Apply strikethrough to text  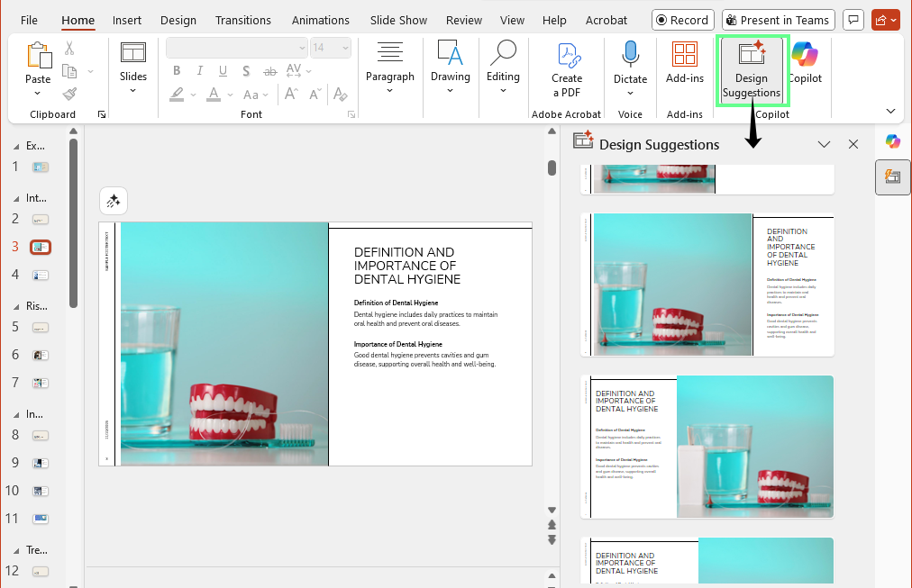pyautogui.click(x=269, y=70)
